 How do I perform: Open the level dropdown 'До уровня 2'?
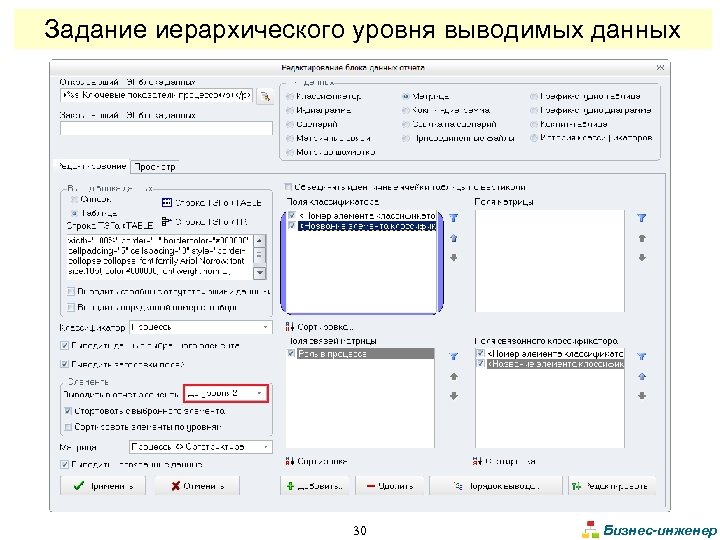point(225,394)
